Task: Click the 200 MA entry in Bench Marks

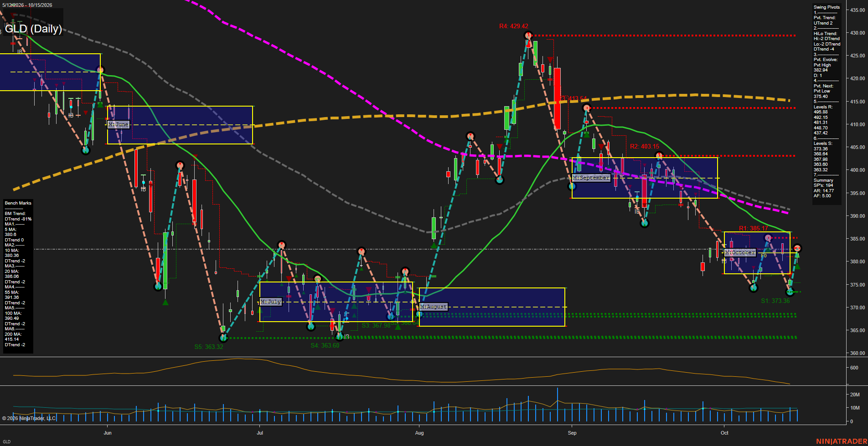Action: (13, 334)
